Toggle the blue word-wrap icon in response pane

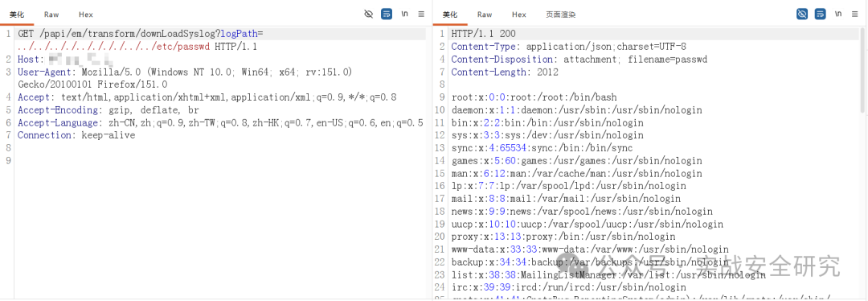point(821,14)
